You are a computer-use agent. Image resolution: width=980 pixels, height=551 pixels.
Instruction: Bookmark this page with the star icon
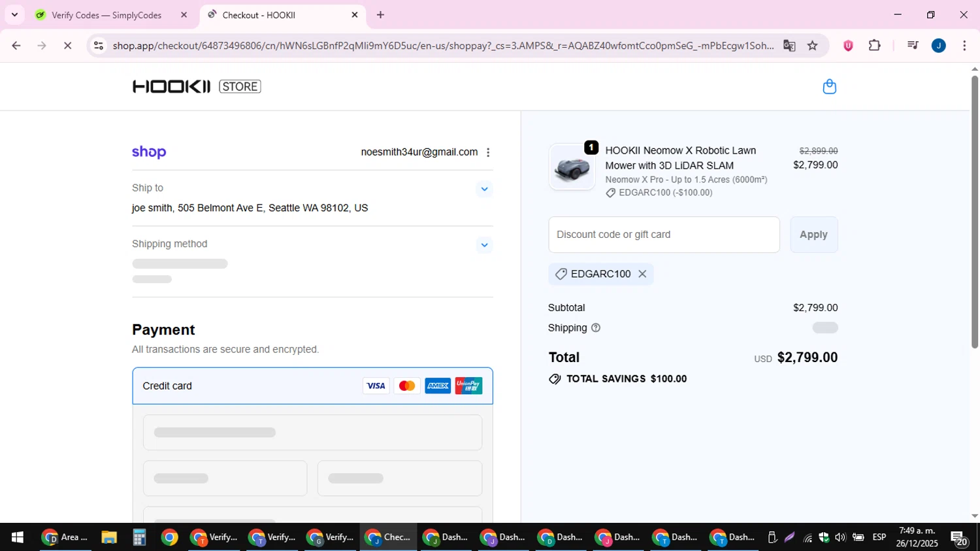coord(812,46)
